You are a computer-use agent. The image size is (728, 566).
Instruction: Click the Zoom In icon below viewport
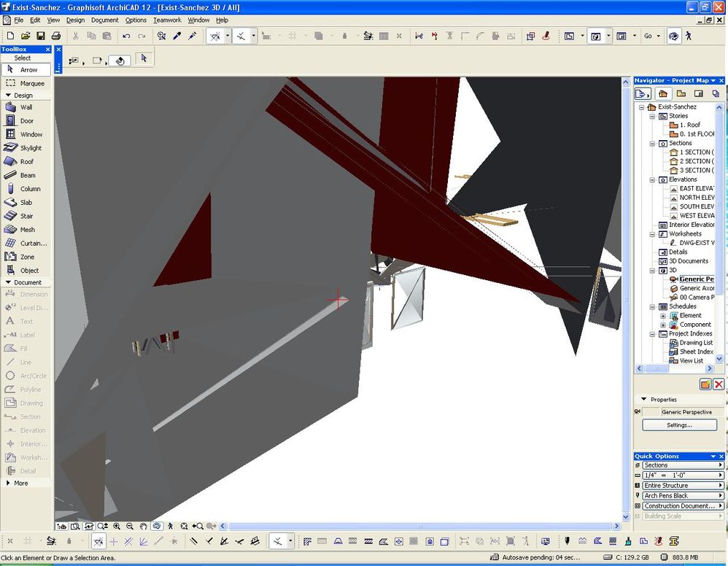117,526
